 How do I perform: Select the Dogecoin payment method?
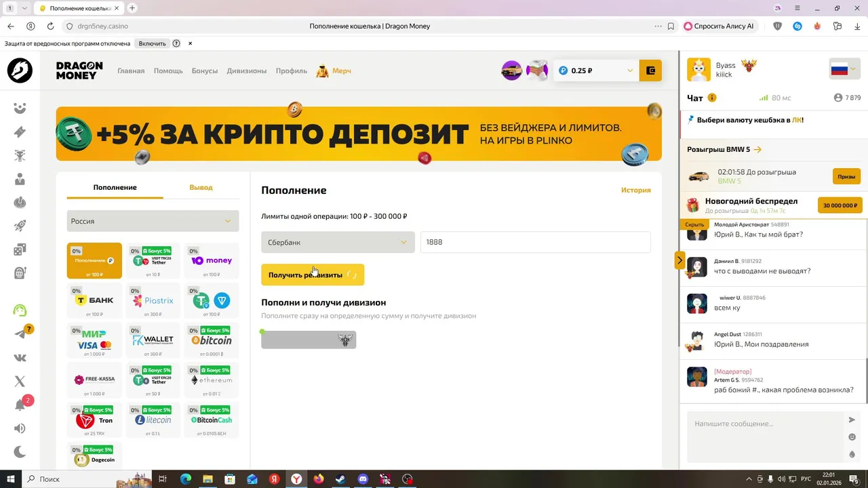[94, 457]
